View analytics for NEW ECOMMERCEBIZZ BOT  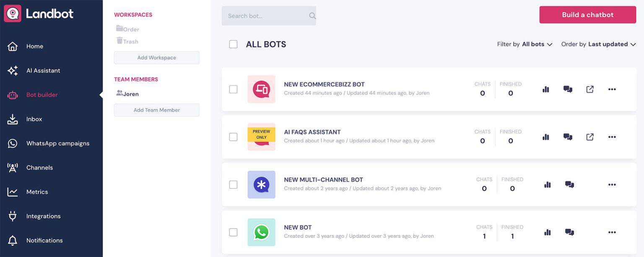pos(545,89)
